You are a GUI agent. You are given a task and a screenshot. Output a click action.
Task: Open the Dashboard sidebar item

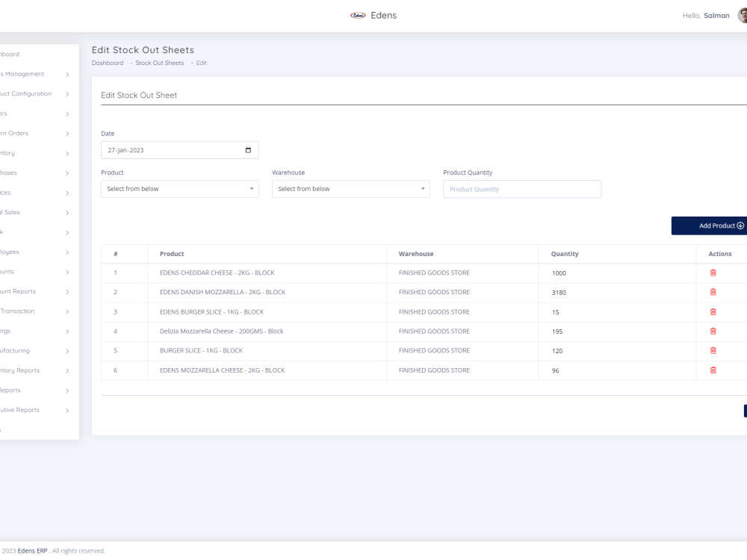point(10,55)
